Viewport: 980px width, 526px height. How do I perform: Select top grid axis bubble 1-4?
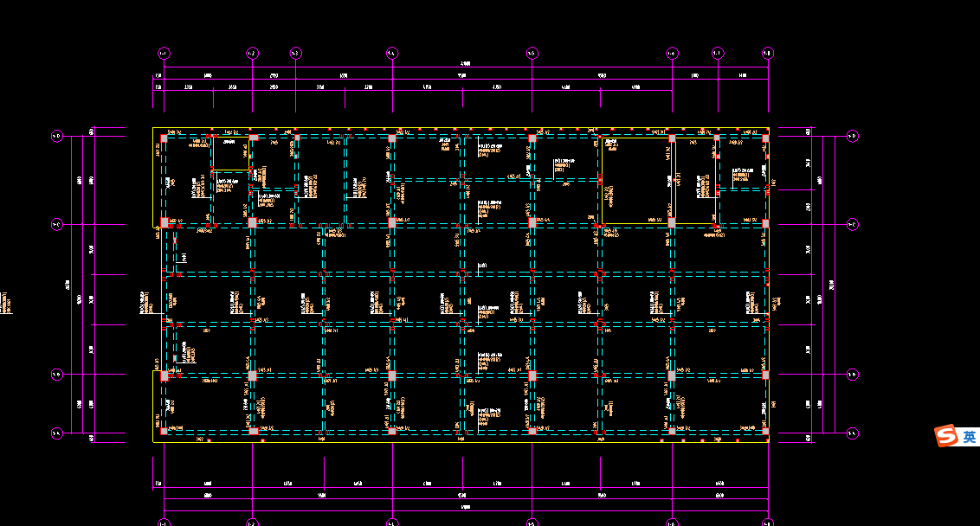click(x=392, y=53)
